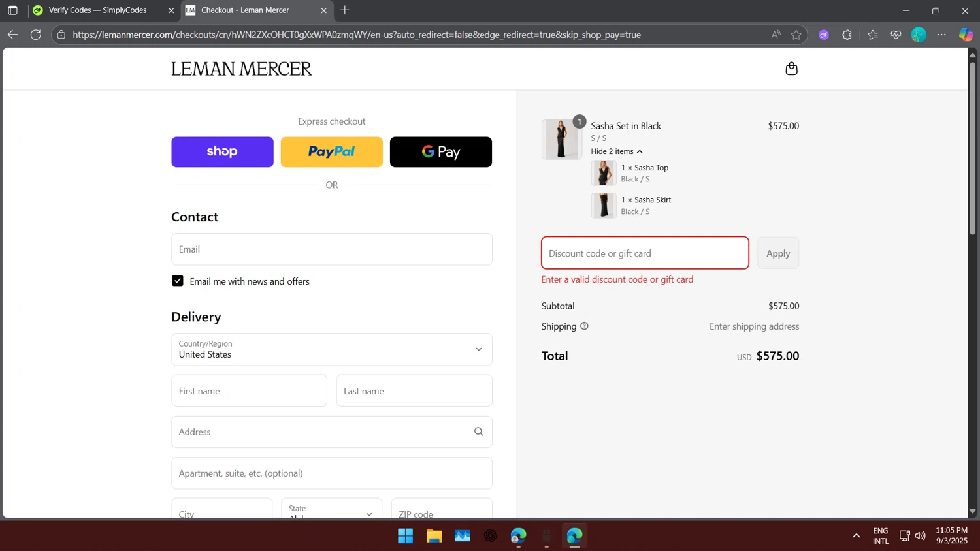Toggle Email me with news and offers
The height and width of the screenshot is (551, 980).
pos(177,281)
